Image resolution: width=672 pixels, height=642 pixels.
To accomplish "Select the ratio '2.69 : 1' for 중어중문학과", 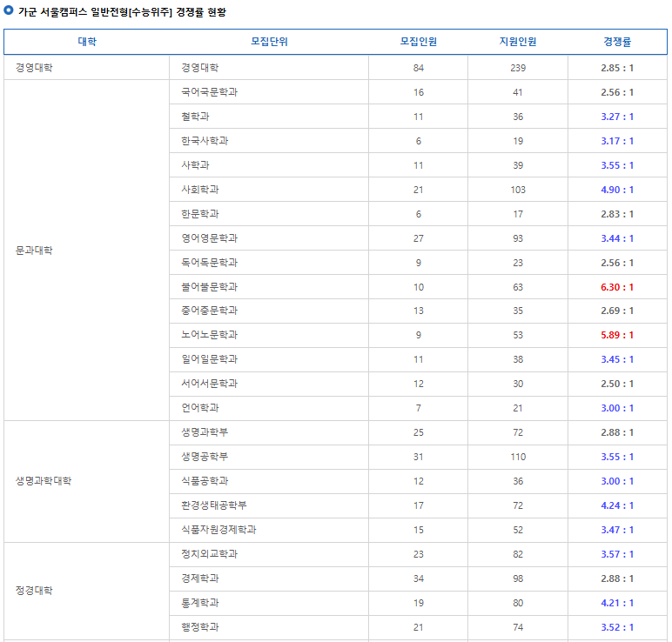I will pyautogui.click(x=617, y=311).
